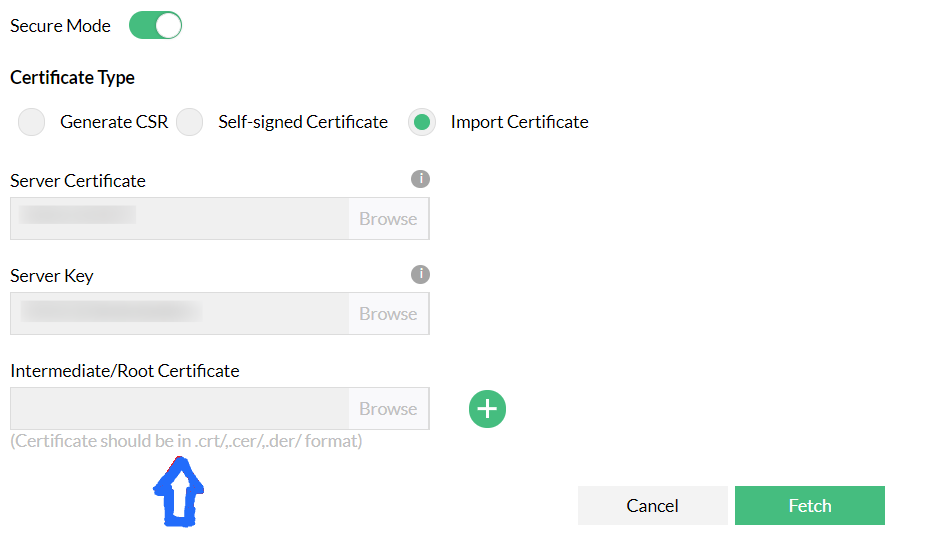This screenshot has width=939, height=546.
Task: Click the Server Certificate file field
Action: [180, 219]
